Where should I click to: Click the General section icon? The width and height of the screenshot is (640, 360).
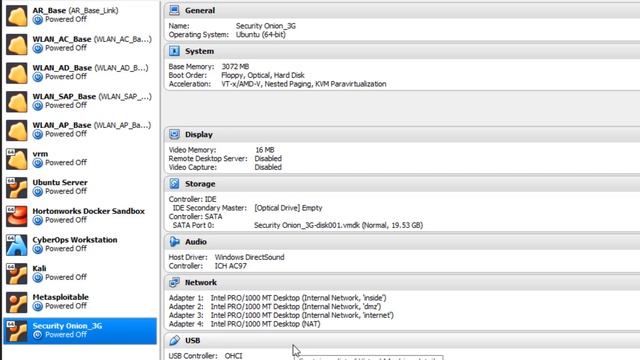[174, 10]
